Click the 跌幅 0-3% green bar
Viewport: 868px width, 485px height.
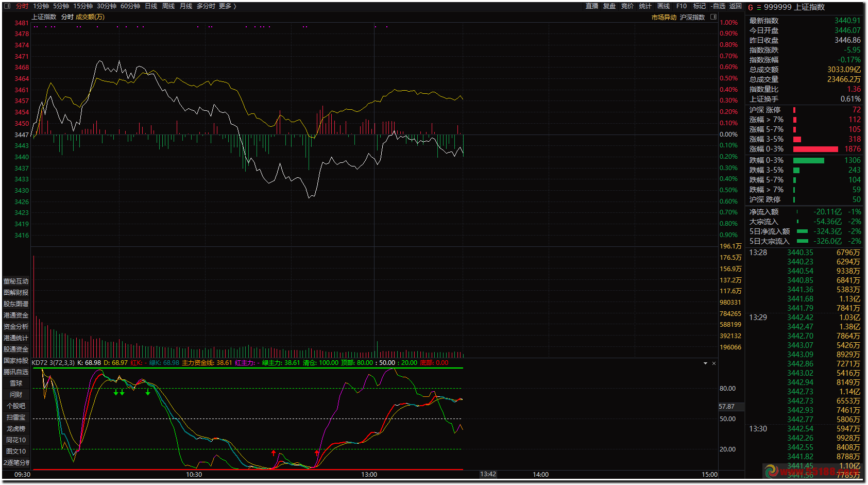[809, 161]
